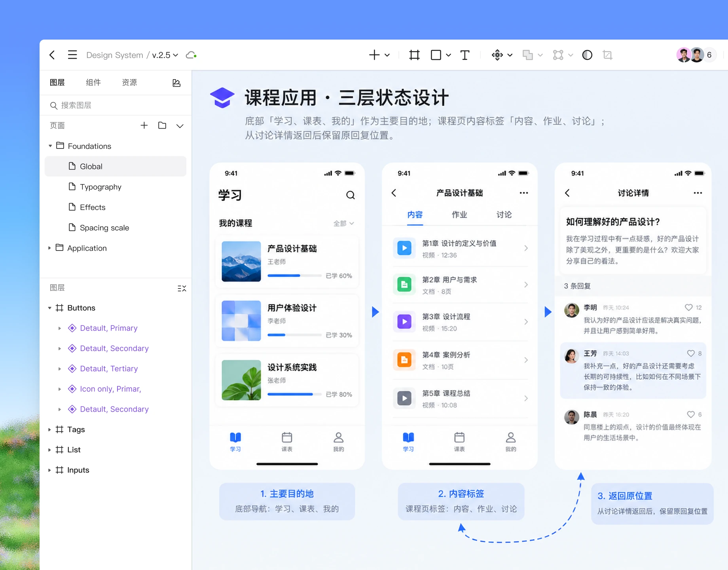Select the Rectangle shape tool
Viewport: 728px width, 570px height.
point(436,55)
